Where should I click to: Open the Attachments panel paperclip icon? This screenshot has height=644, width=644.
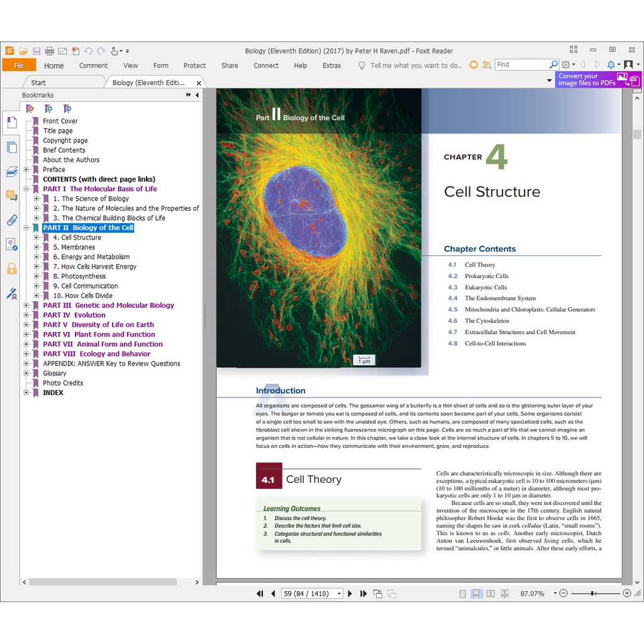click(11, 220)
